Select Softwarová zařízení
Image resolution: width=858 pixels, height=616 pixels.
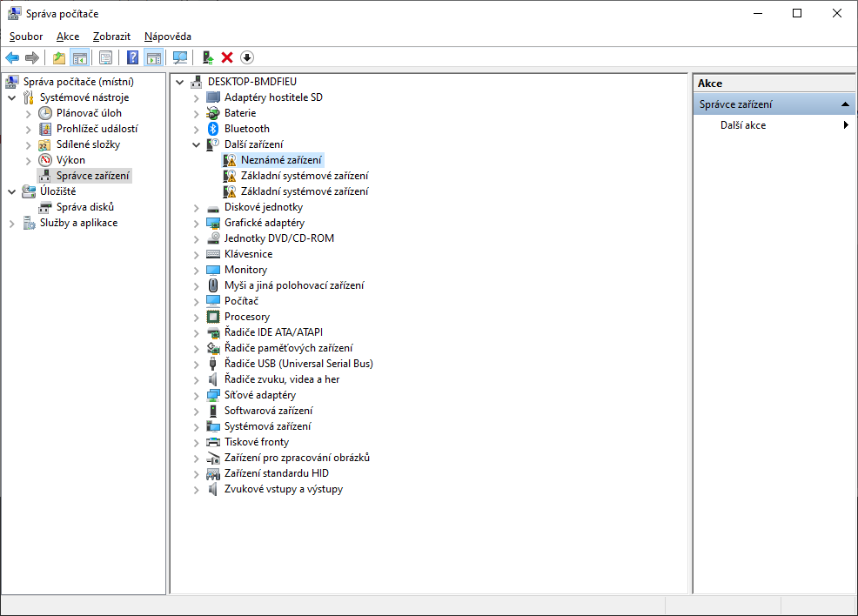(x=269, y=411)
